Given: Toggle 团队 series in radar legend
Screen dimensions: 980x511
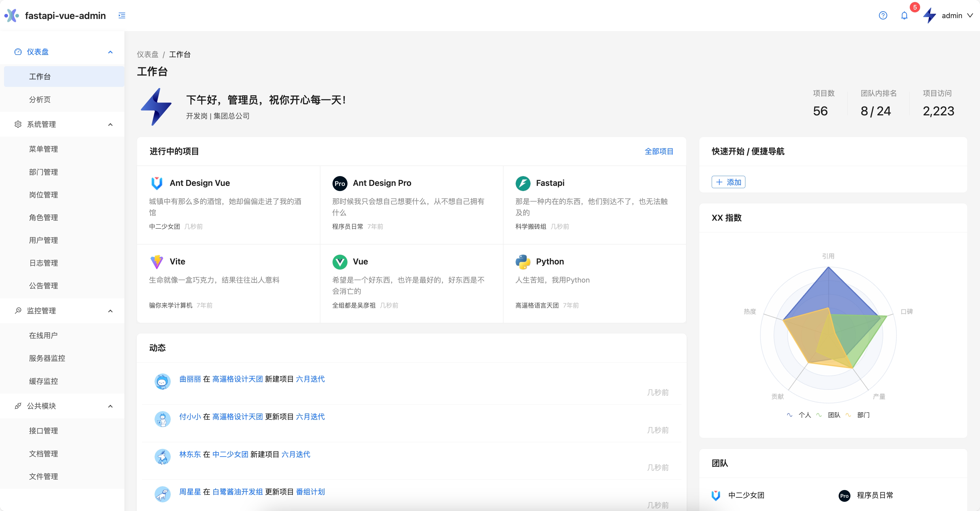Looking at the screenshot, I should click(x=828, y=415).
